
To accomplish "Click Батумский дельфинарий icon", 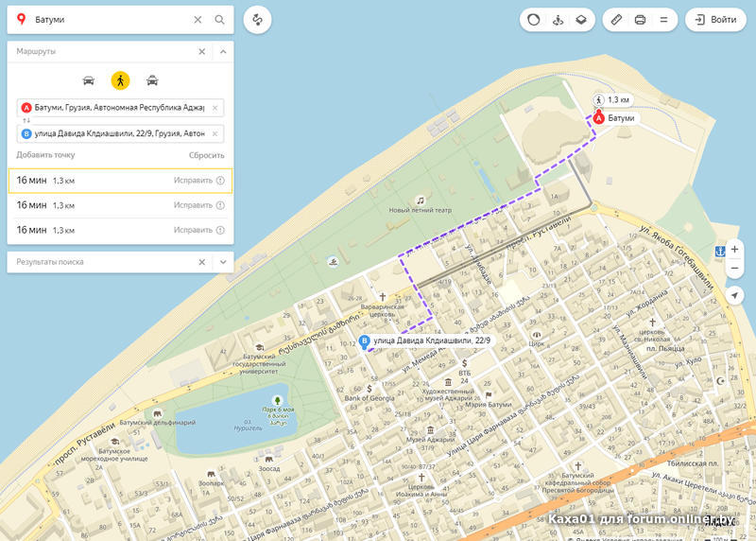I will pyautogui.click(x=157, y=414).
